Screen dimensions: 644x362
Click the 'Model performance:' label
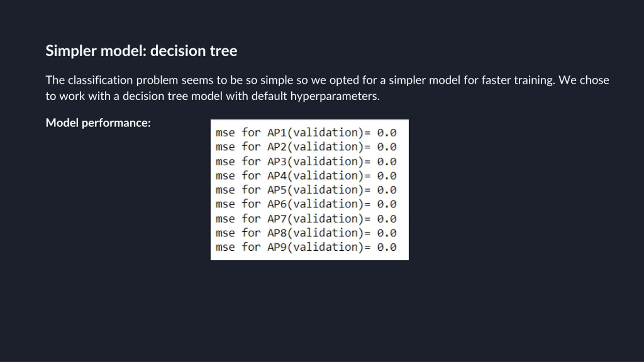click(98, 123)
